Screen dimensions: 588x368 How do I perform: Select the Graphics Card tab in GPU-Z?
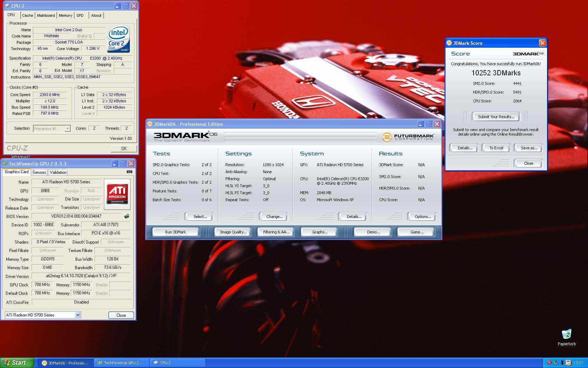(x=16, y=172)
